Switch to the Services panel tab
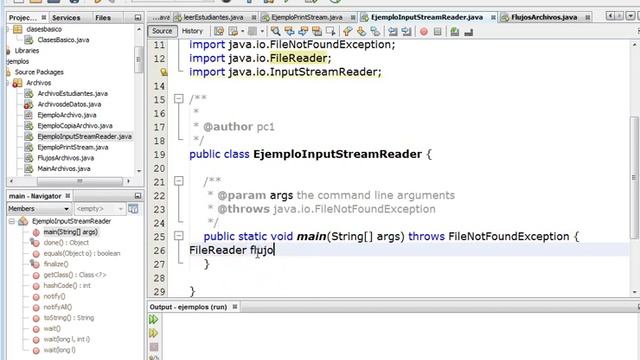 click(x=66, y=18)
